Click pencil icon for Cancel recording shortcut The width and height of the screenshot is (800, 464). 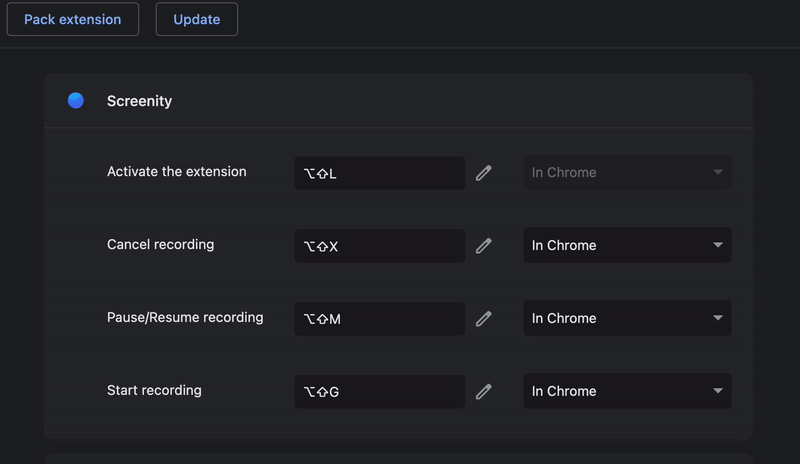click(484, 245)
